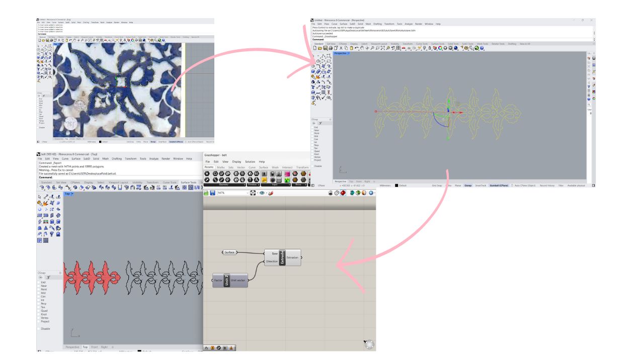644x362 pixels.
Task: Select the Extrude component on canvas
Action: pos(283,257)
